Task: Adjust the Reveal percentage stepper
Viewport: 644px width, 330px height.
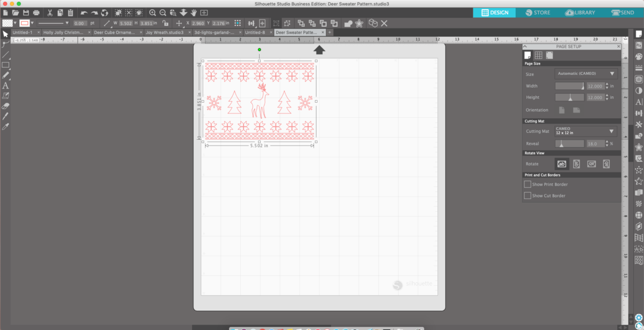Action: [x=606, y=144]
